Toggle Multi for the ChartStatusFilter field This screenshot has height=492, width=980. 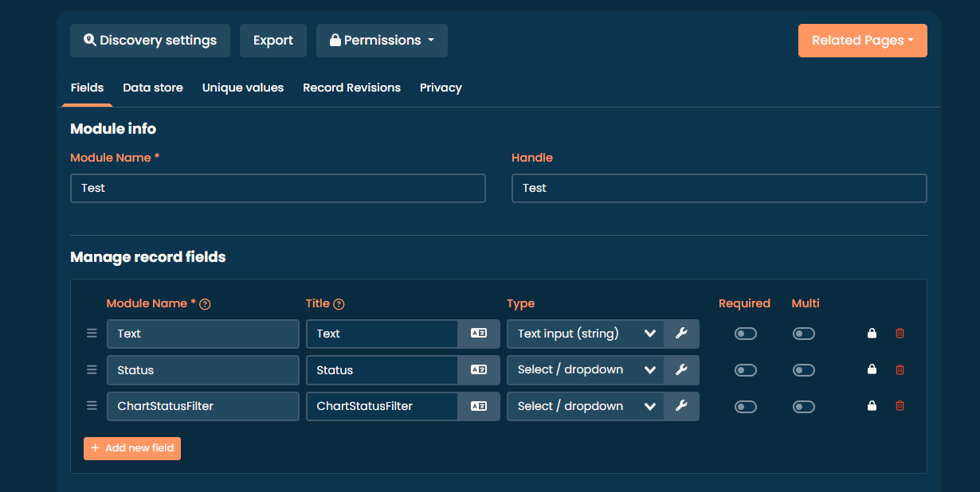pos(804,407)
